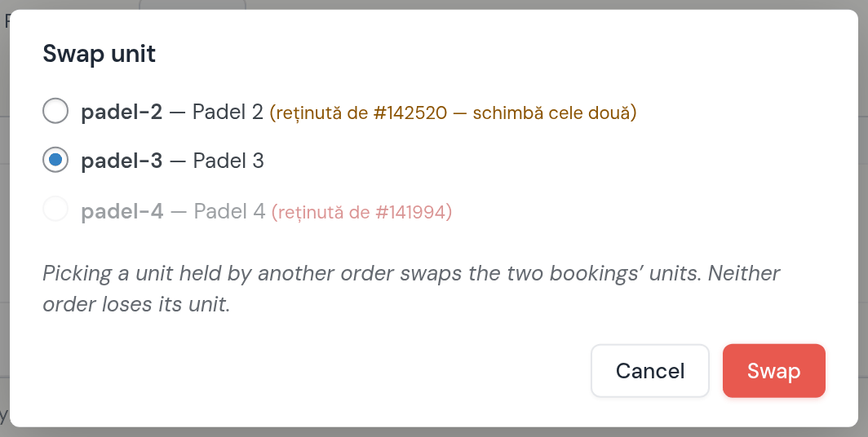
Task: Click the greyed Padel 4 name label
Action: (229, 211)
